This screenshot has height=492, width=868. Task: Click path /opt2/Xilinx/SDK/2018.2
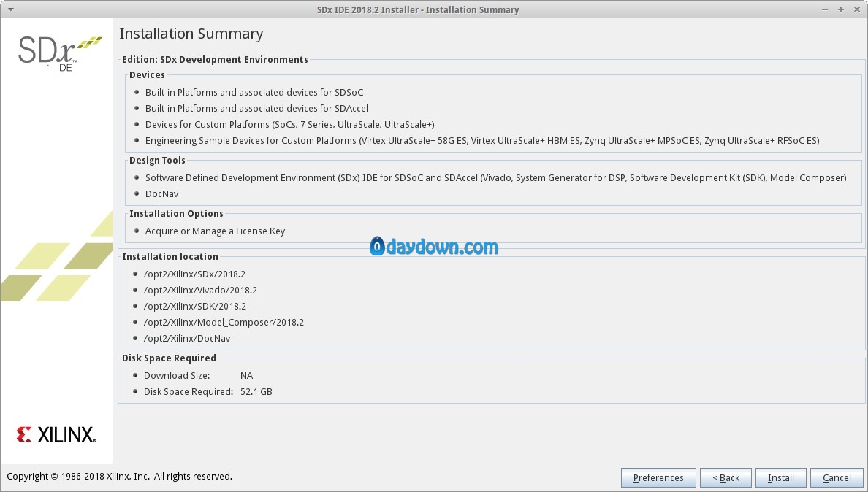[x=195, y=306]
